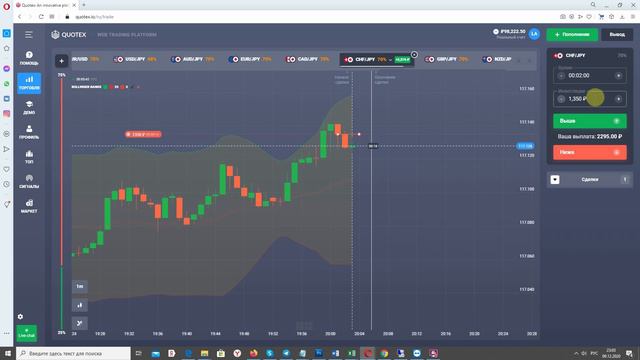Image resolution: width=640 pixels, height=360 pixels.
Task: Click the Bollinger Bands indicator label
Action: [87, 87]
